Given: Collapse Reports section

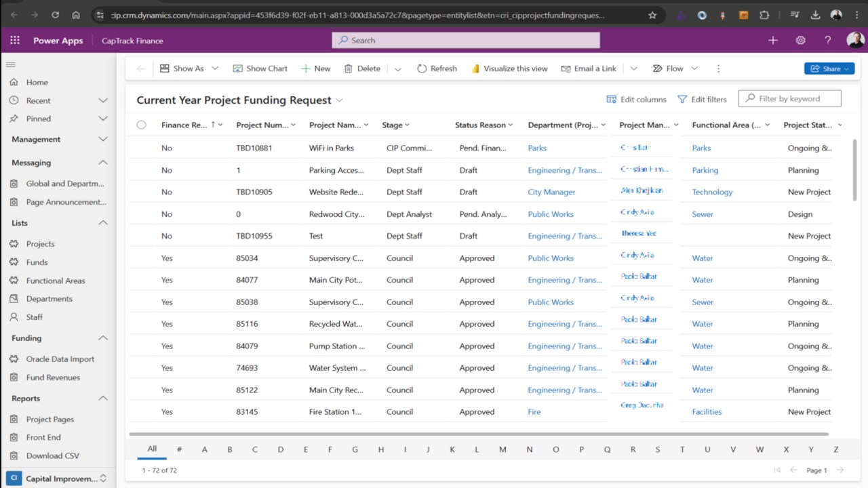Looking at the screenshot, I should (103, 399).
